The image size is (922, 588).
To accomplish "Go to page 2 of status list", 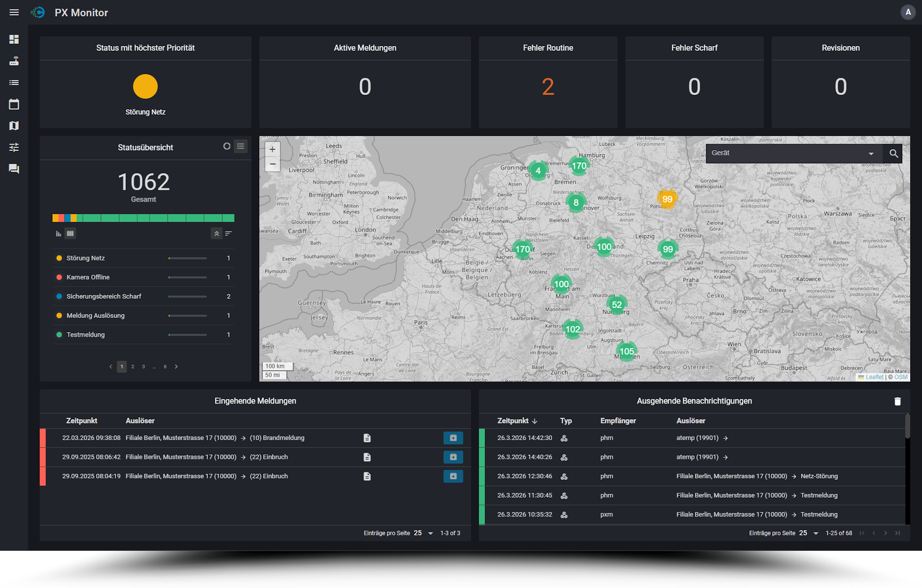I will coord(133,366).
